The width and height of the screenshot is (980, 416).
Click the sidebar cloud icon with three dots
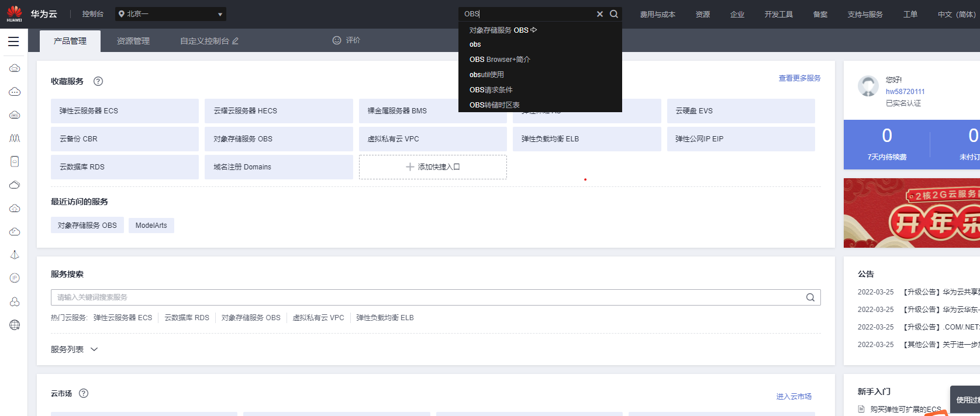(15, 92)
